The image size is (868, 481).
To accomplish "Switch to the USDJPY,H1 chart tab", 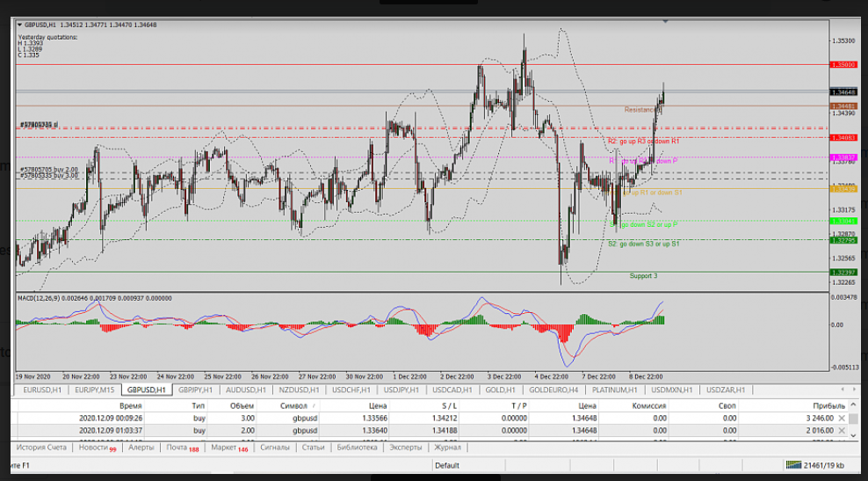I will pyautogui.click(x=400, y=389).
